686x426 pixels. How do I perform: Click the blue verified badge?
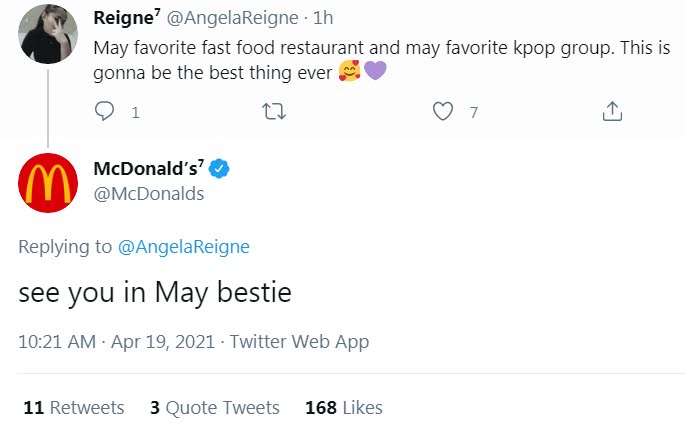point(219,169)
